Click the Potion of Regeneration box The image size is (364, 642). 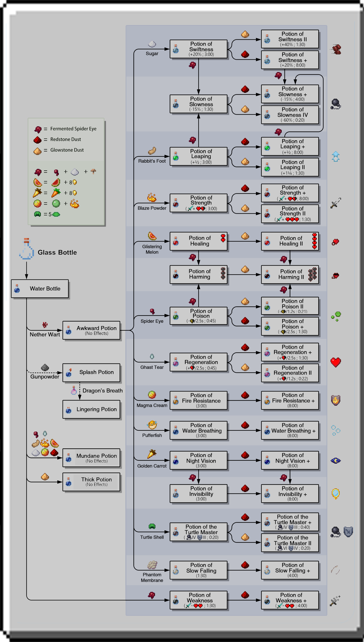198,362
